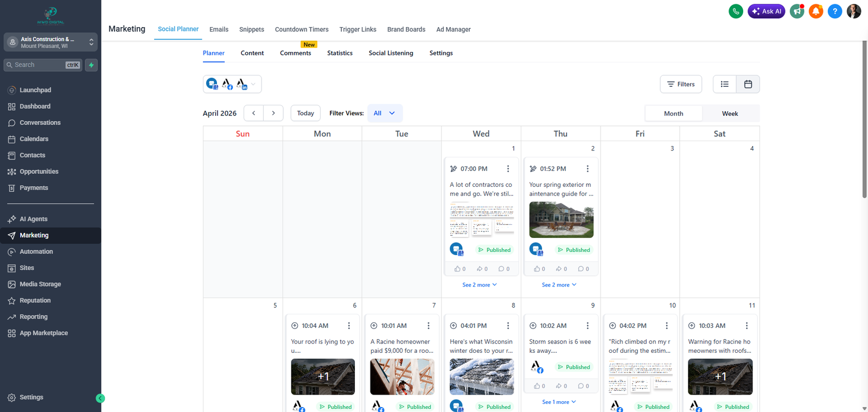Click the lightning quick actions icon

(x=92, y=65)
